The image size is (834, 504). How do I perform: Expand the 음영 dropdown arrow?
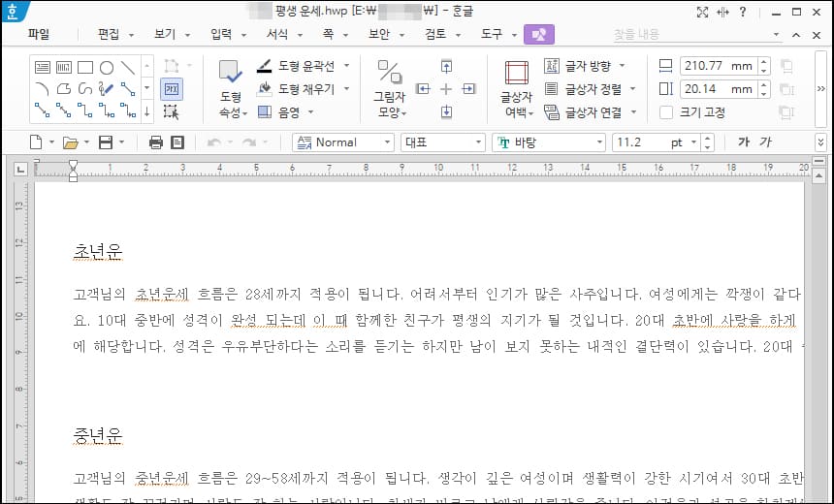310,111
